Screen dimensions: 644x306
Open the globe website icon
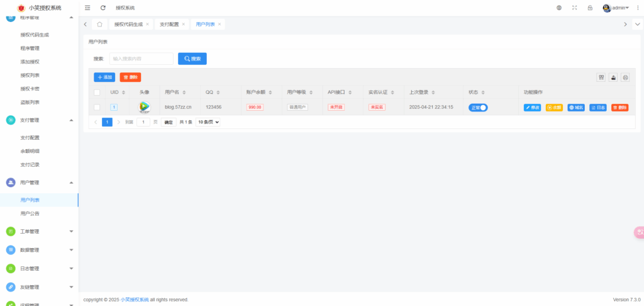pos(559,8)
